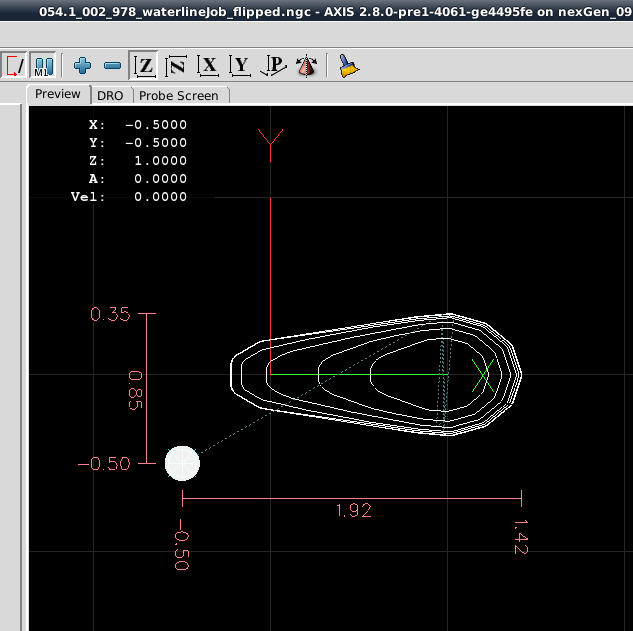Select the top view Z icon
The height and width of the screenshot is (631, 633).
click(x=145, y=66)
